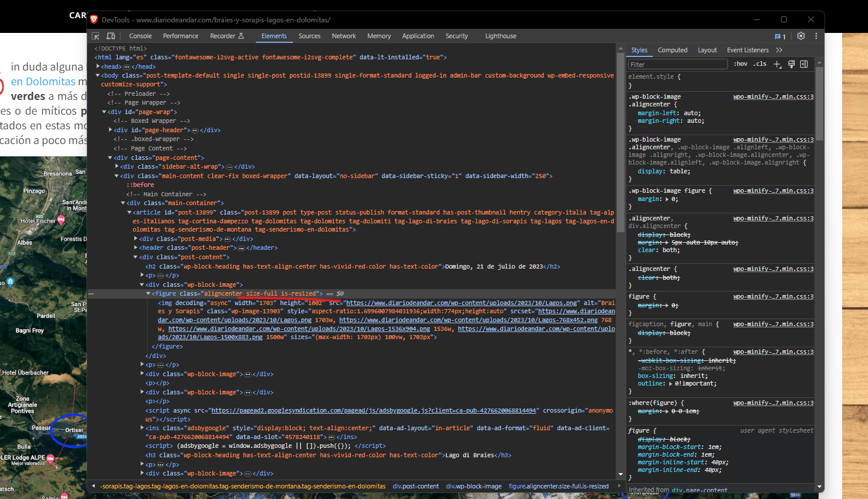Collapse the body element node
Viewport: 868px width, 499px height.
98,75
